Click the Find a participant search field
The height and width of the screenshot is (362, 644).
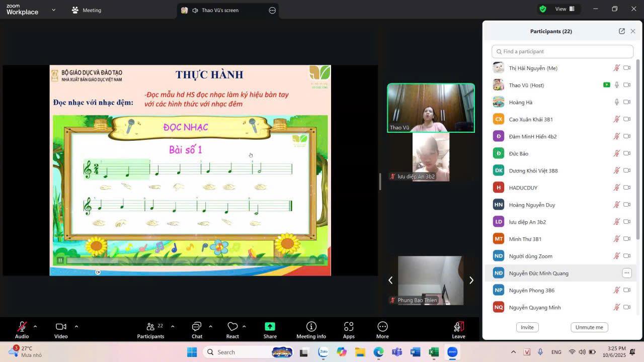tap(562, 51)
